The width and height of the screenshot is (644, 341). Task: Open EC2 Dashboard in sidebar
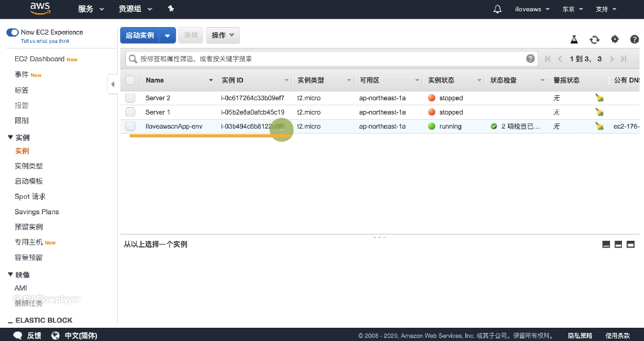[40, 59]
